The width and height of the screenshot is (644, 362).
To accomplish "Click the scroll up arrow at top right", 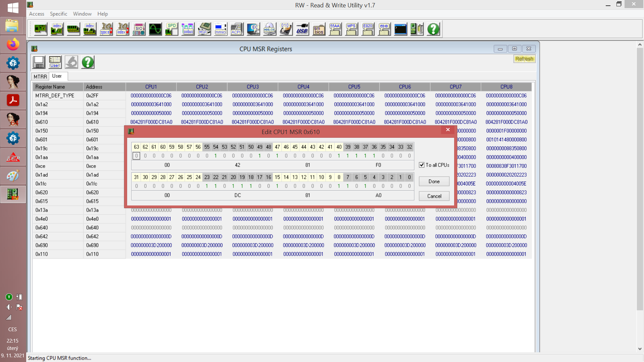I will click(640, 45).
